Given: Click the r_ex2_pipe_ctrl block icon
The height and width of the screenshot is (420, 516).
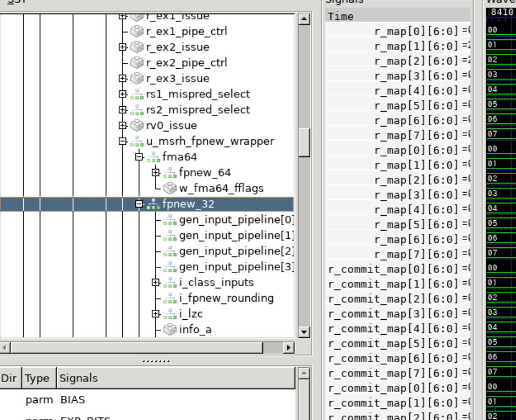Looking at the screenshot, I should click(137, 63).
